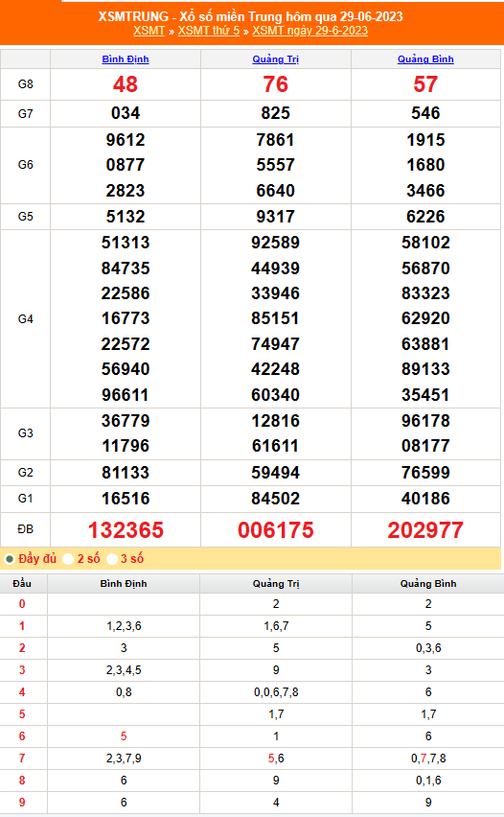Click Quảng Bình G7 number 546
The width and height of the screenshot is (504, 817).
point(425,113)
